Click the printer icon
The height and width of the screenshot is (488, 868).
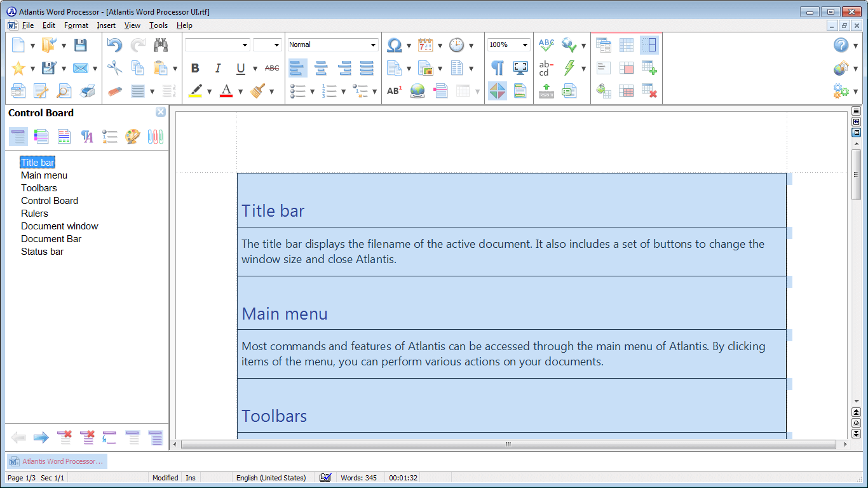click(88, 91)
